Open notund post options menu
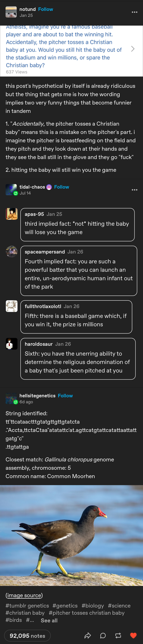Screen dimensions: 143x644 135,12
